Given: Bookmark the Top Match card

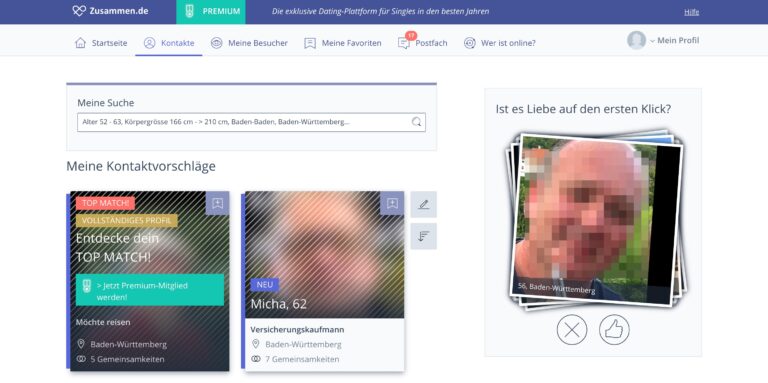Looking at the screenshot, I should click(x=217, y=203).
